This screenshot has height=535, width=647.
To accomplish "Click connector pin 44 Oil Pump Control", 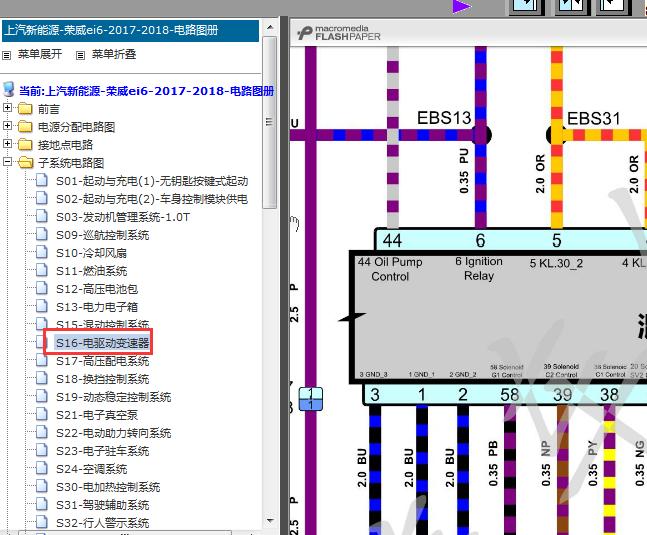I will [392, 240].
